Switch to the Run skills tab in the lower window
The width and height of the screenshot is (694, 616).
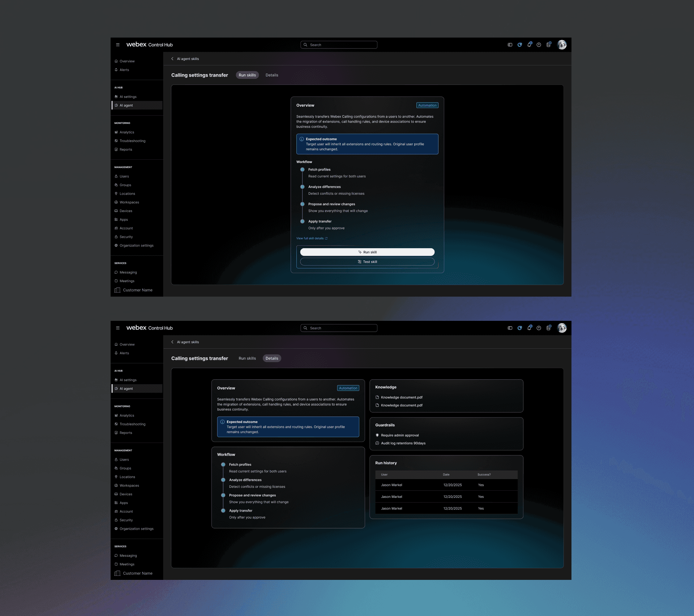click(x=247, y=358)
